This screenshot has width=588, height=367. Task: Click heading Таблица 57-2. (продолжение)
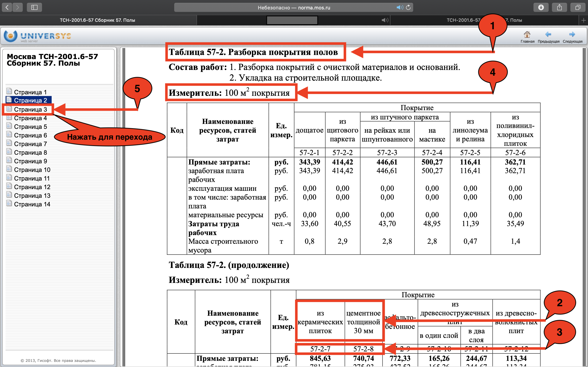229,265
